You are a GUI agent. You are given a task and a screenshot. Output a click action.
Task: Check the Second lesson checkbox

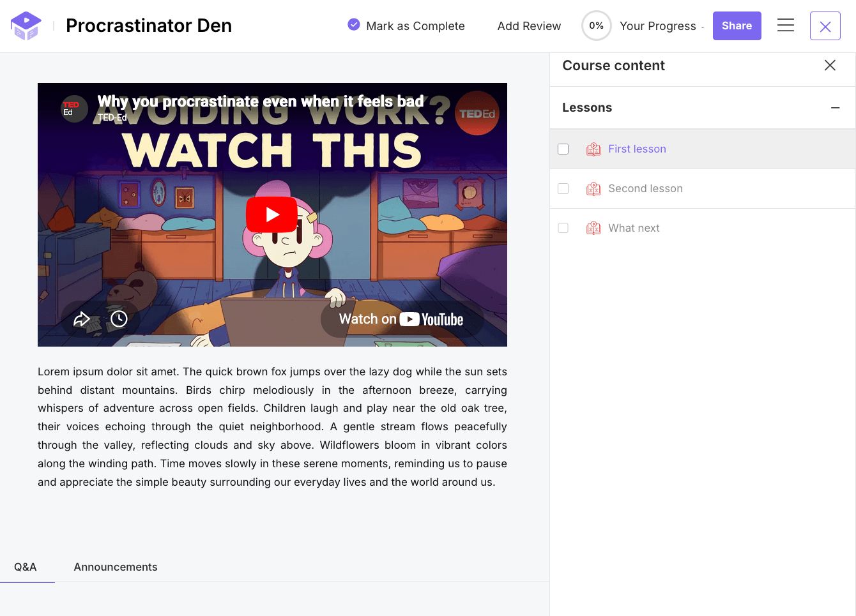click(x=563, y=188)
